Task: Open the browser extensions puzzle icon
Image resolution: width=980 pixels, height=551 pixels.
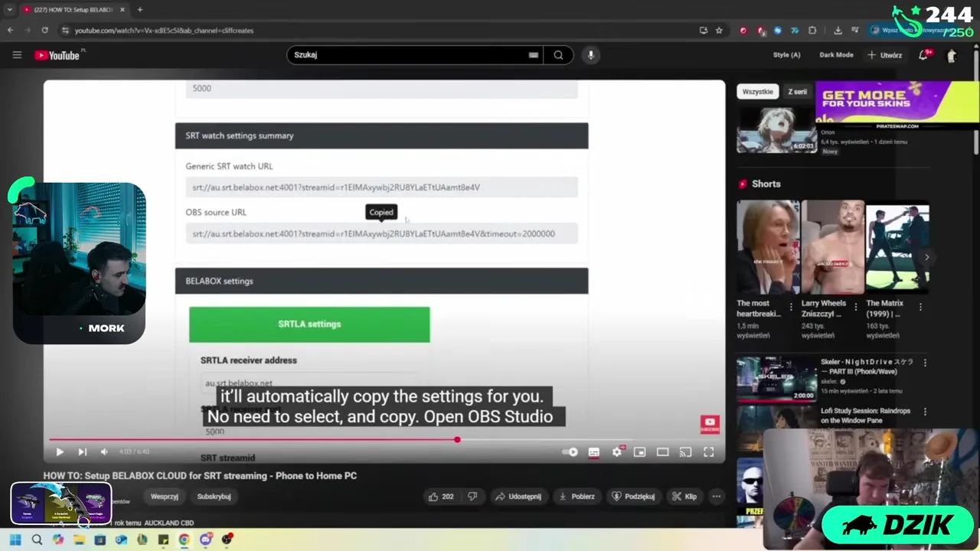Action: coord(812,31)
